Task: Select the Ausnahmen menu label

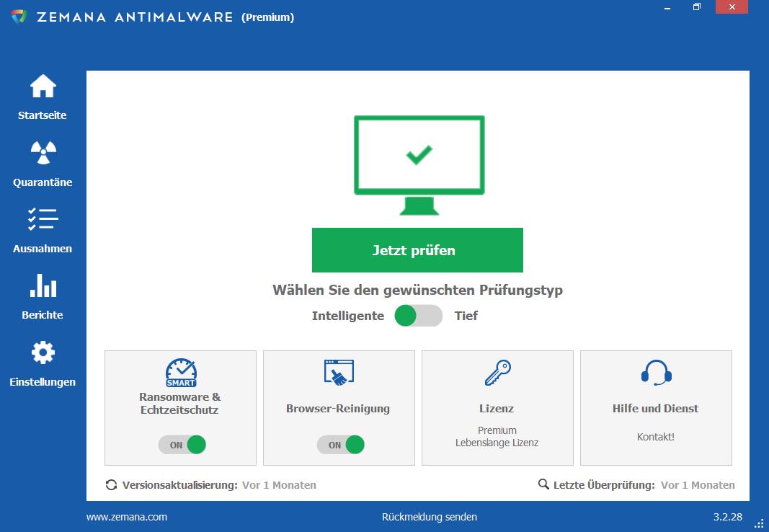Action: click(x=43, y=249)
